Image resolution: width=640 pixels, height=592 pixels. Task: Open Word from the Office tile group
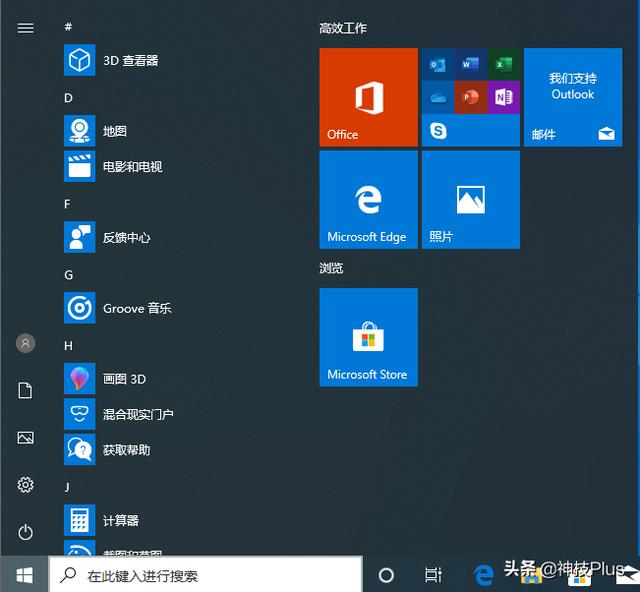tap(471, 64)
